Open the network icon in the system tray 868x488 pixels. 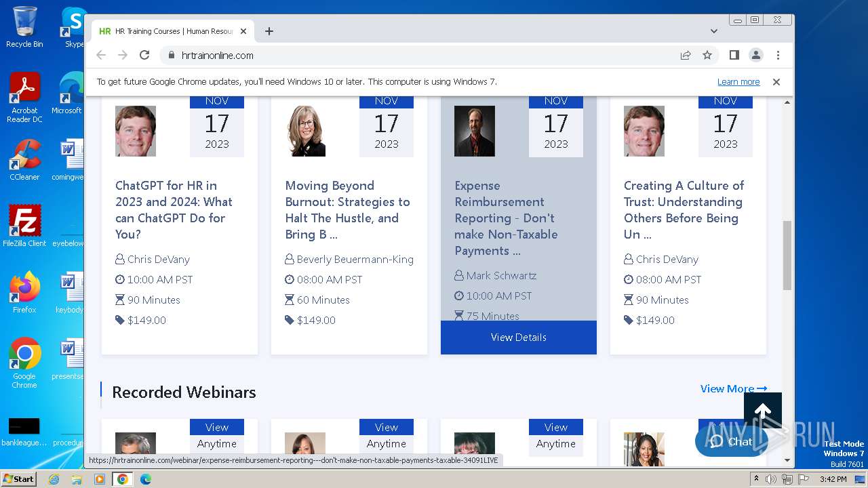pyautogui.click(x=787, y=479)
